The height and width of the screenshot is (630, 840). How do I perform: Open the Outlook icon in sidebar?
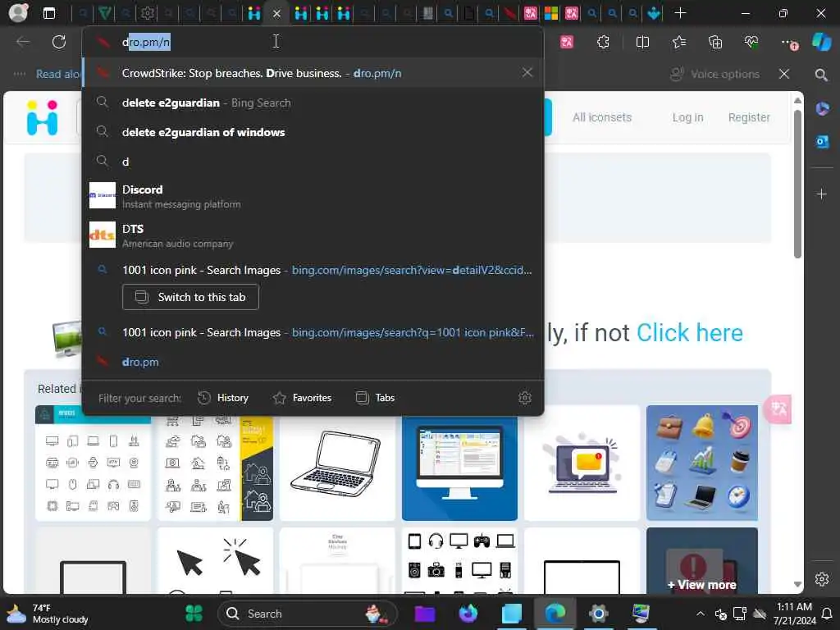click(x=822, y=142)
